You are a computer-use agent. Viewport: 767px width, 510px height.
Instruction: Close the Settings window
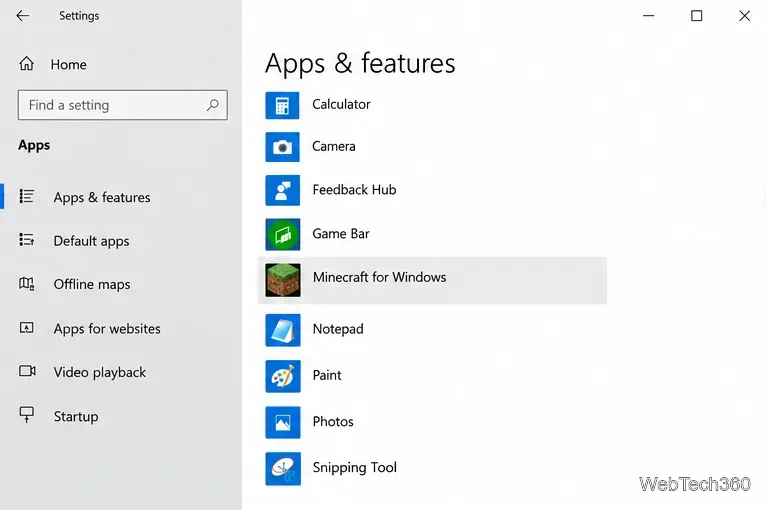coord(744,16)
